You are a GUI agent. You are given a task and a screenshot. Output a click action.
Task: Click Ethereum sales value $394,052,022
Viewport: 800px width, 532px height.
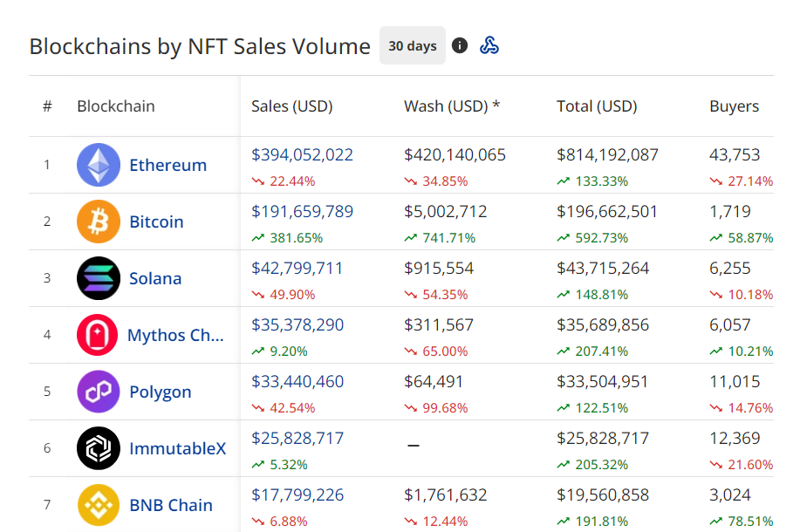click(x=302, y=154)
